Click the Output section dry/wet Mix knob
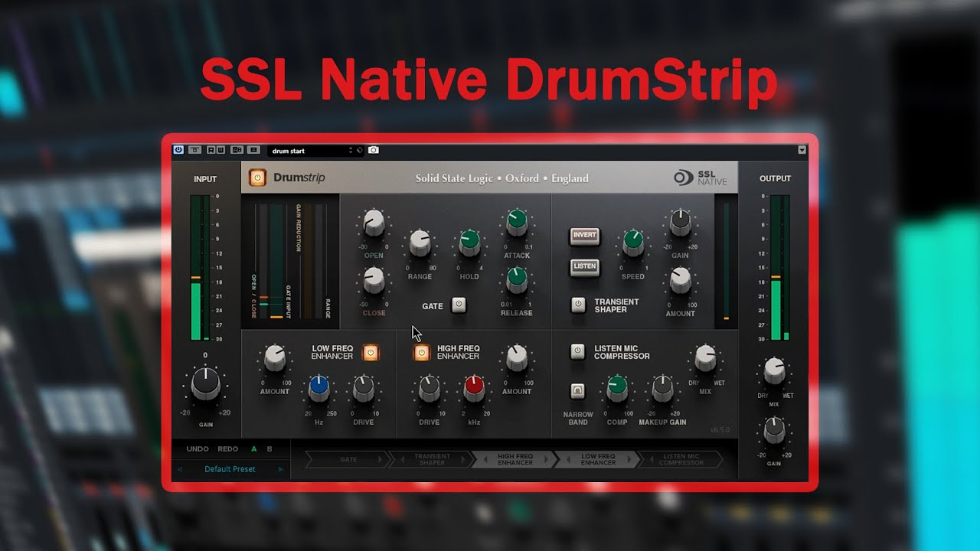This screenshot has height=551, width=980. coord(774,372)
